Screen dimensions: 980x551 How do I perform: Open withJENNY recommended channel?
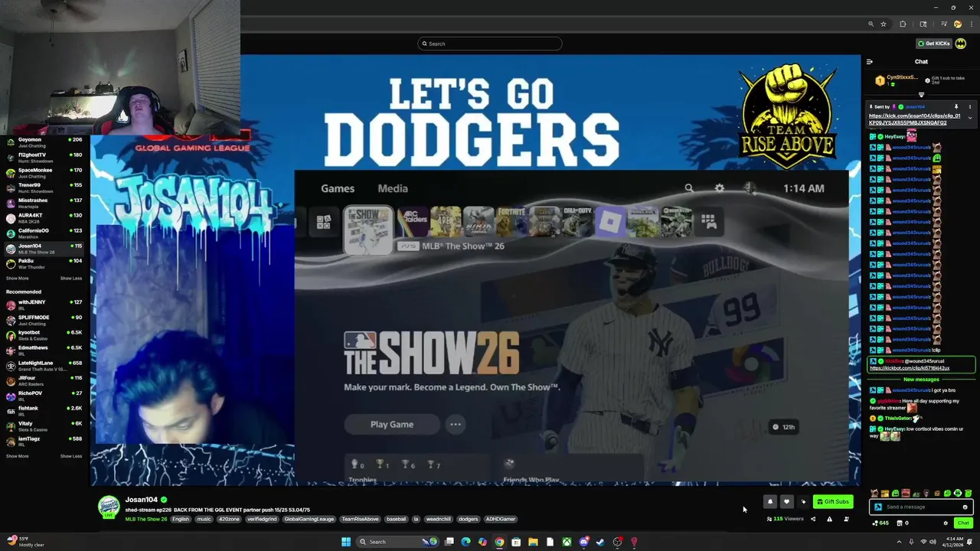(44, 305)
